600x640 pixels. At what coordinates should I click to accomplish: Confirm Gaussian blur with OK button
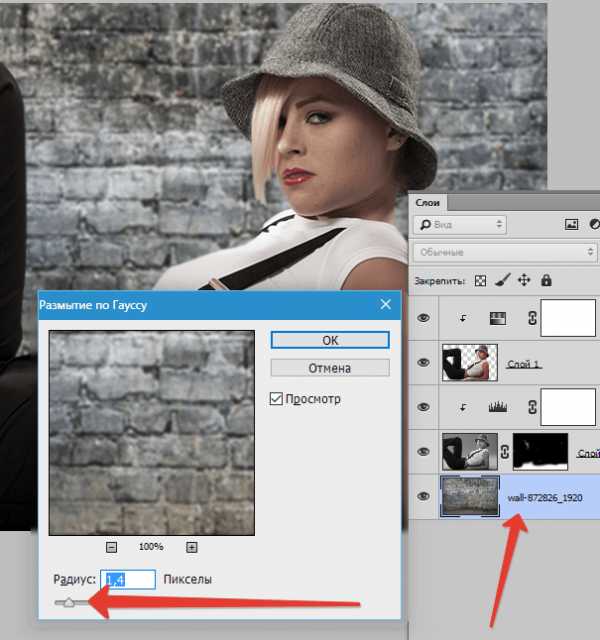click(x=330, y=340)
